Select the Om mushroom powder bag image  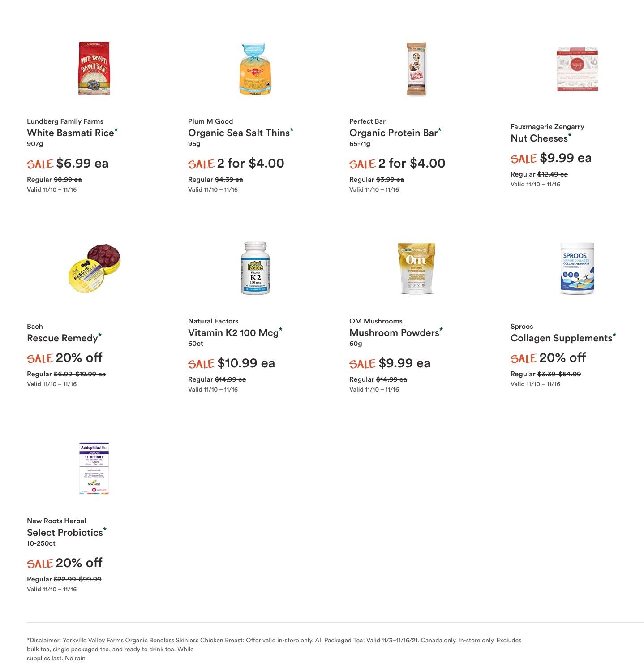(416, 268)
